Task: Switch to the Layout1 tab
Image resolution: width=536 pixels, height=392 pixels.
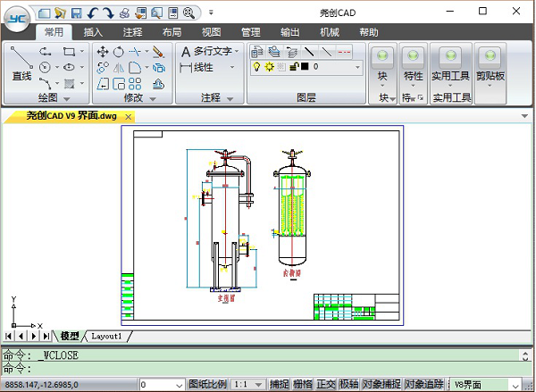Action: 106,337
